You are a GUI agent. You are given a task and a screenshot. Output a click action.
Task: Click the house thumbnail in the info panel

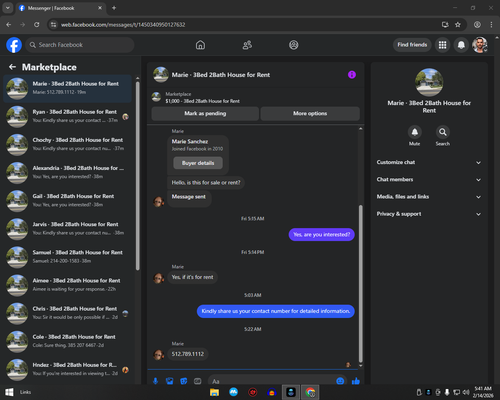click(429, 82)
